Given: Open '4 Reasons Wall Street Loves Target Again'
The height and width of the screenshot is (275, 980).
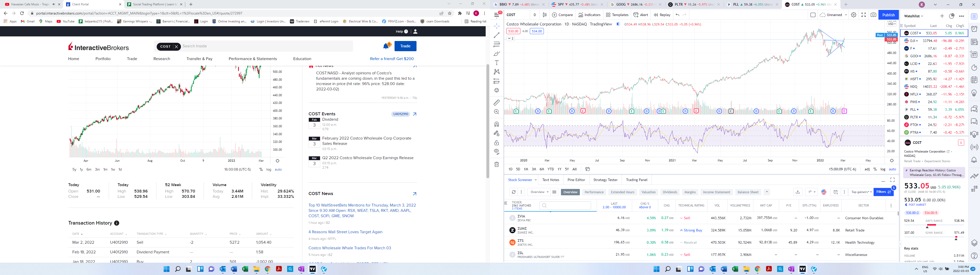Looking at the screenshot, I should tap(346, 232).
